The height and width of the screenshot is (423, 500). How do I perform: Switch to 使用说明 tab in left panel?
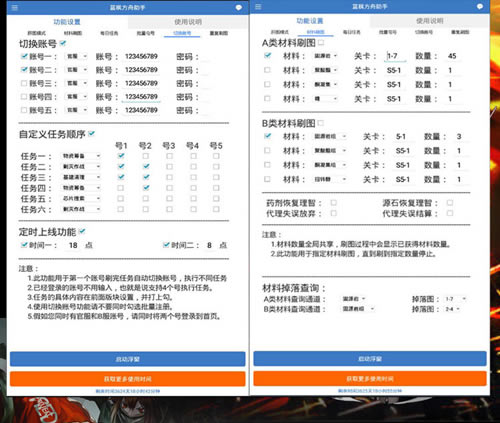click(x=188, y=22)
